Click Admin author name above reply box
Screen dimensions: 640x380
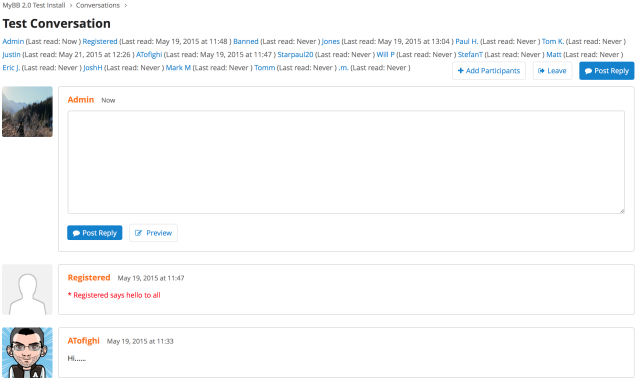[x=81, y=100]
